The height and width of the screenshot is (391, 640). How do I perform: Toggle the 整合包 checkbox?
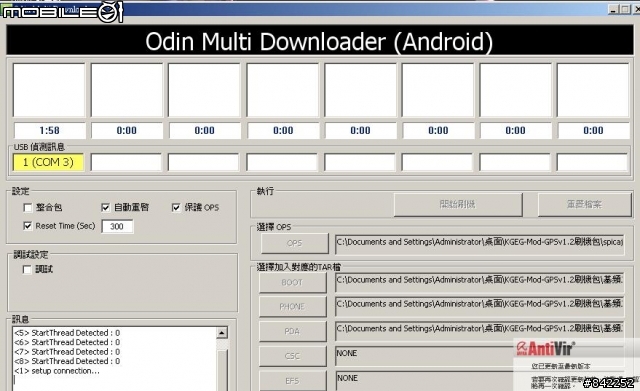(x=28, y=208)
